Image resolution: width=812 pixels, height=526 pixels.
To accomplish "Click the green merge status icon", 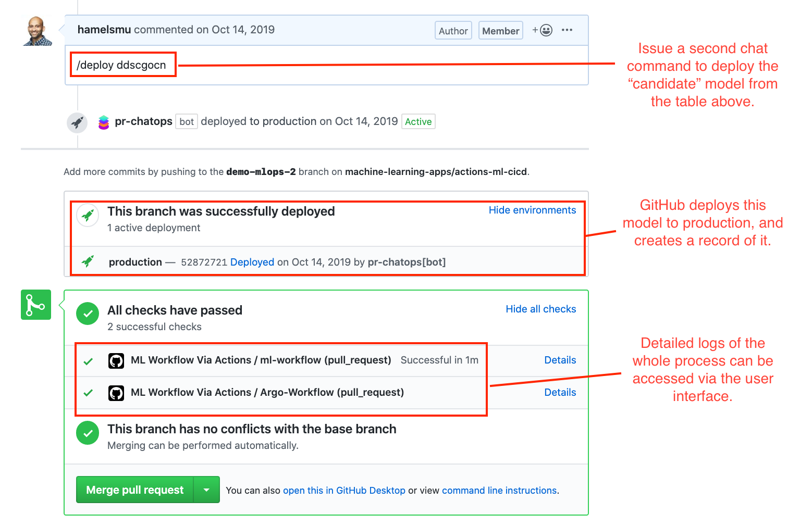I will coord(36,305).
